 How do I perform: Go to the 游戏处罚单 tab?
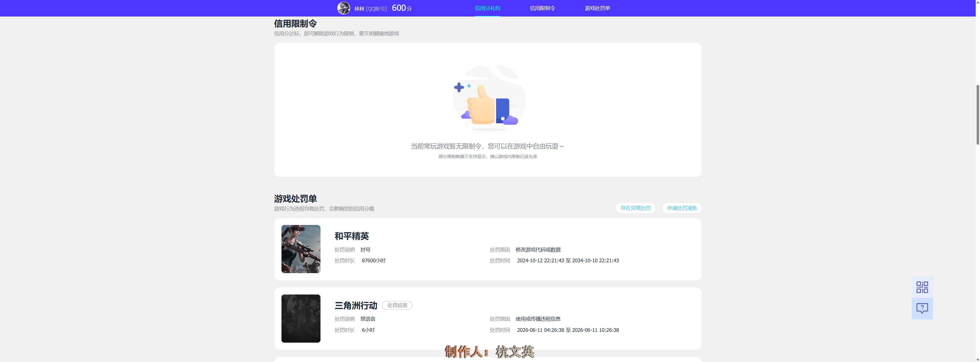coord(597,8)
